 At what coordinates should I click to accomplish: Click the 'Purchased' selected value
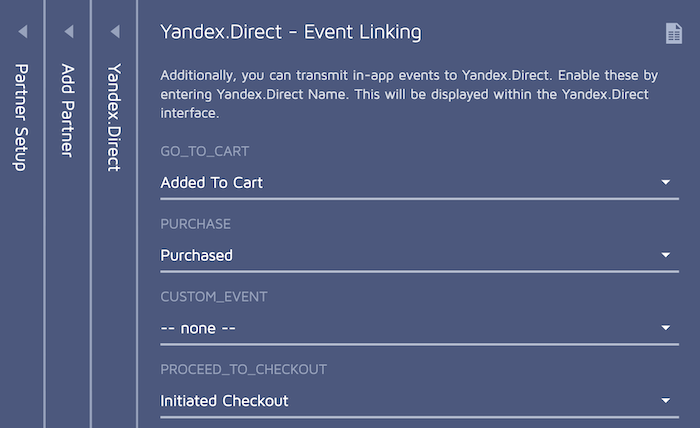tap(197, 255)
